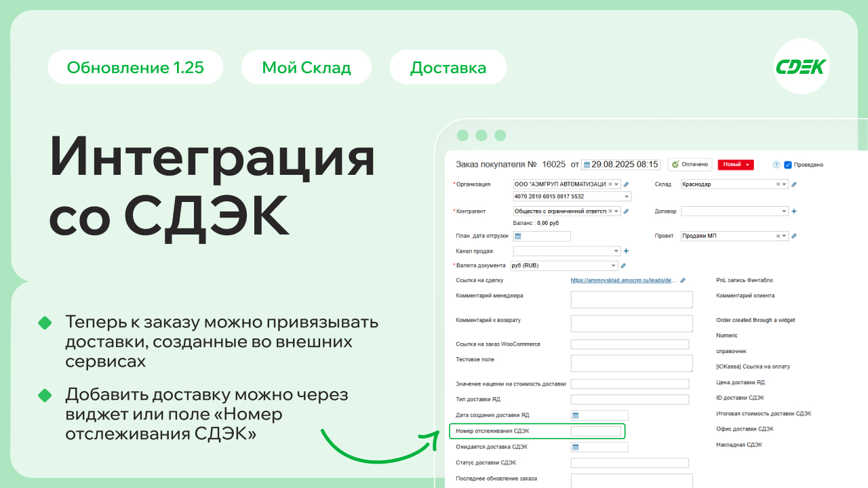The height and width of the screenshot is (488, 868).
Task: Edit the Проект with the pencil icon
Action: point(794,237)
